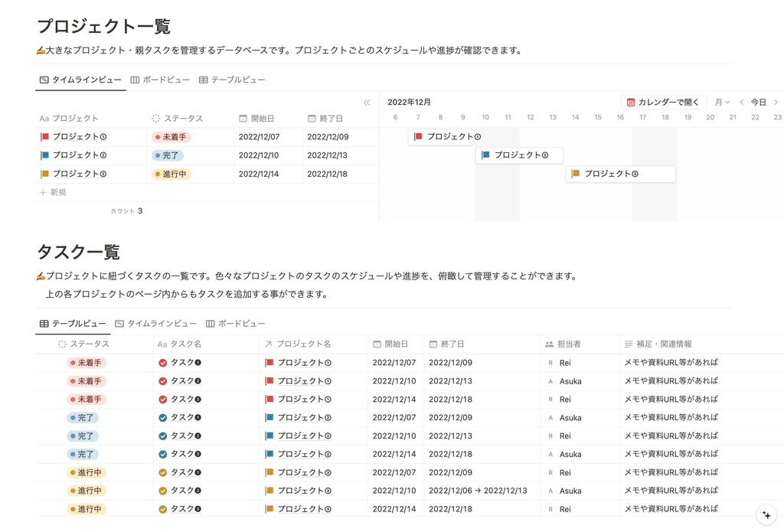Click the blue check icon of 完了 タスク❷
Screen dimensions: 784x532
(162, 436)
